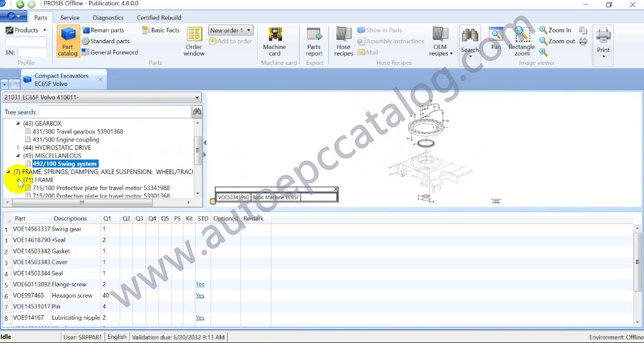Select 431/500 Engine coupling in tree
This screenshot has height=343, width=644.
click(65, 140)
